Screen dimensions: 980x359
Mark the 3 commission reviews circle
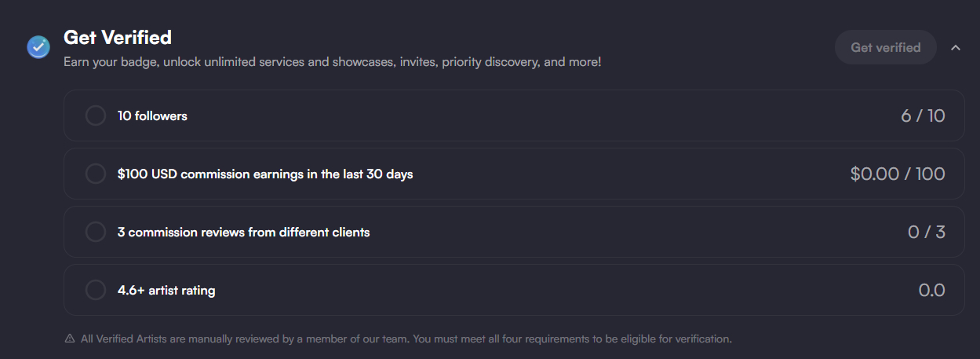[95, 232]
